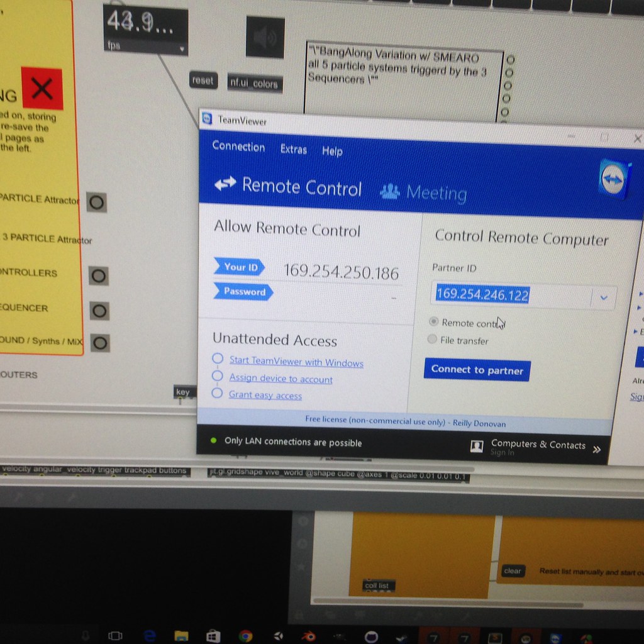The width and height of the screenshot is (644, 644).
Task: Click the coll list object
Action: click(377, 585)
